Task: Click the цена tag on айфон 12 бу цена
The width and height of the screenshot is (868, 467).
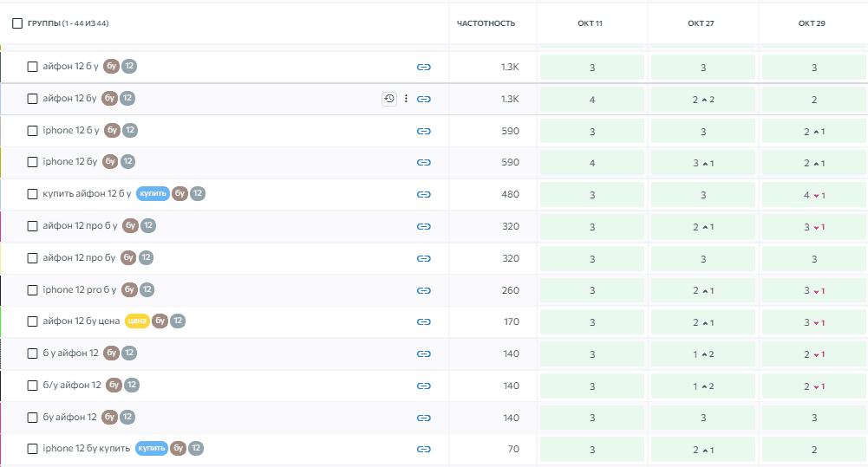Action: pos(137,321)
